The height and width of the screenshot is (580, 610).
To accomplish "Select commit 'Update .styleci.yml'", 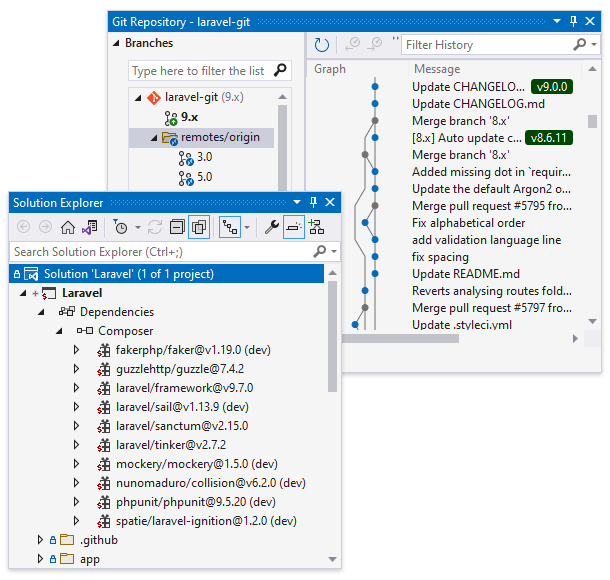I will click(x=462, y=325).
